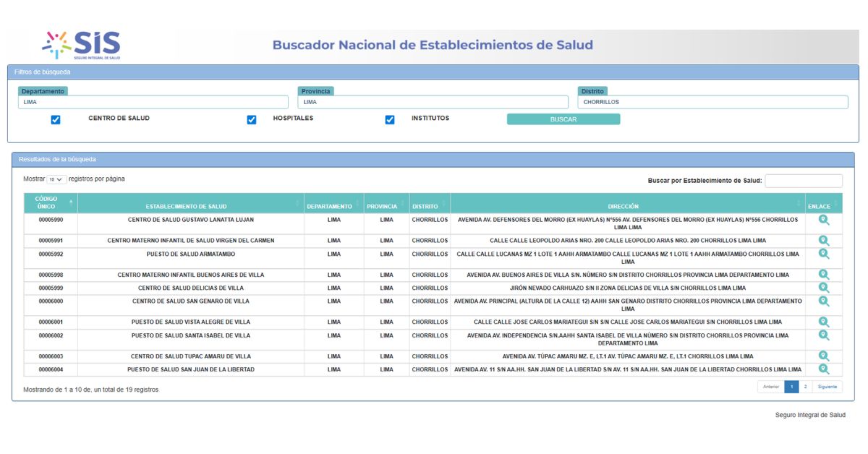Open link icon for Santa Isabel de Villa

pos(823,335)
